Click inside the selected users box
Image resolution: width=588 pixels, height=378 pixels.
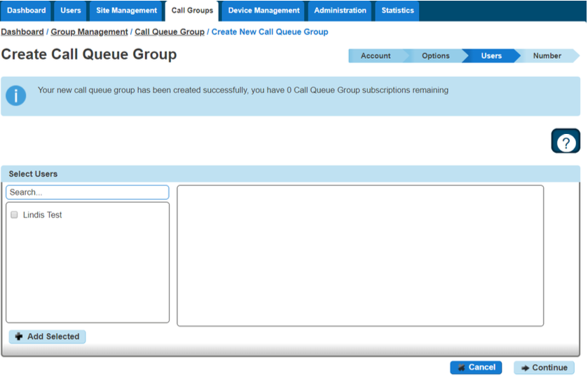360,256
